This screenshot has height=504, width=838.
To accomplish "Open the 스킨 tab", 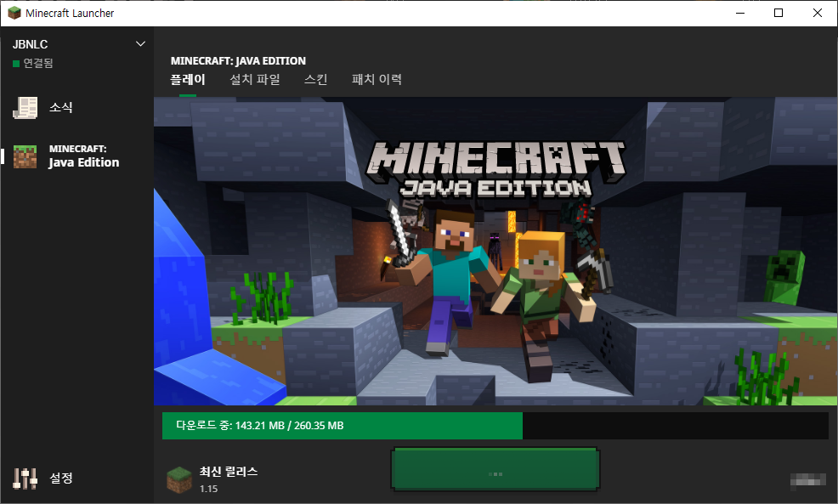I will (x=315, y=80).
